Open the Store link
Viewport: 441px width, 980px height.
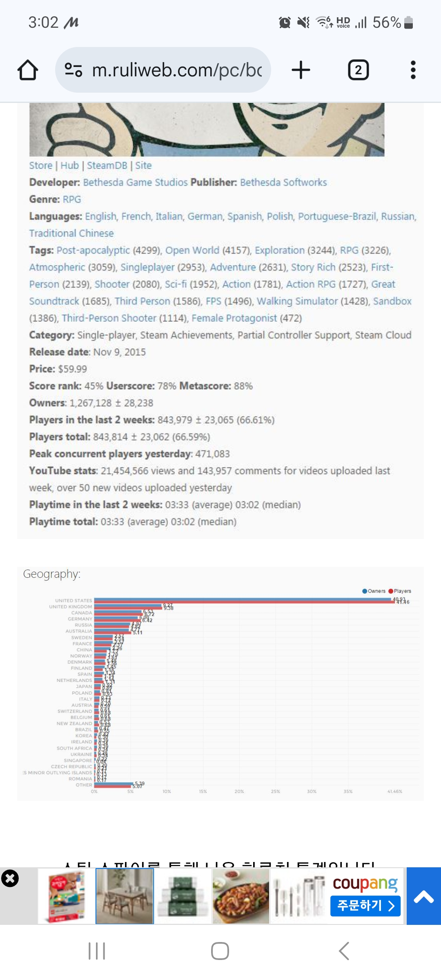tap(40, 165)
